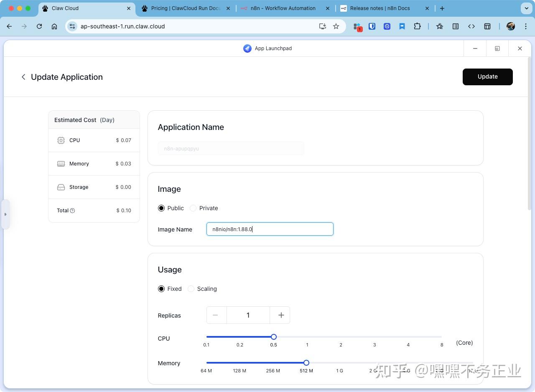
Task: Select the Private image option
Action: 193,208
